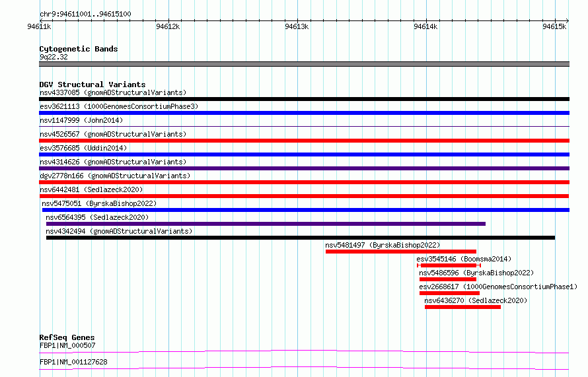
Task: Click the 94612k ruler tick label
Action: point(168,26)
